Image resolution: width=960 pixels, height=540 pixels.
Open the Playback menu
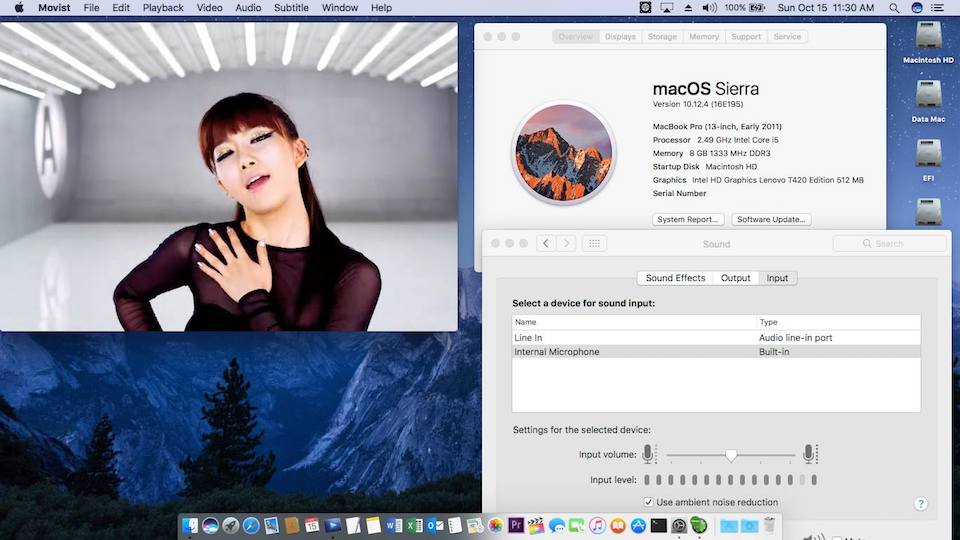pos(163,8)
